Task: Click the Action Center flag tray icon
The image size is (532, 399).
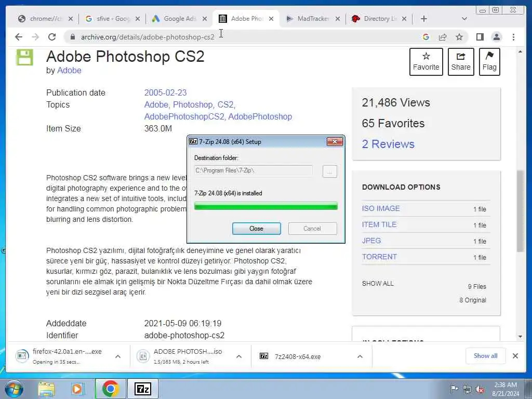Action: click(x=454, y=389)
